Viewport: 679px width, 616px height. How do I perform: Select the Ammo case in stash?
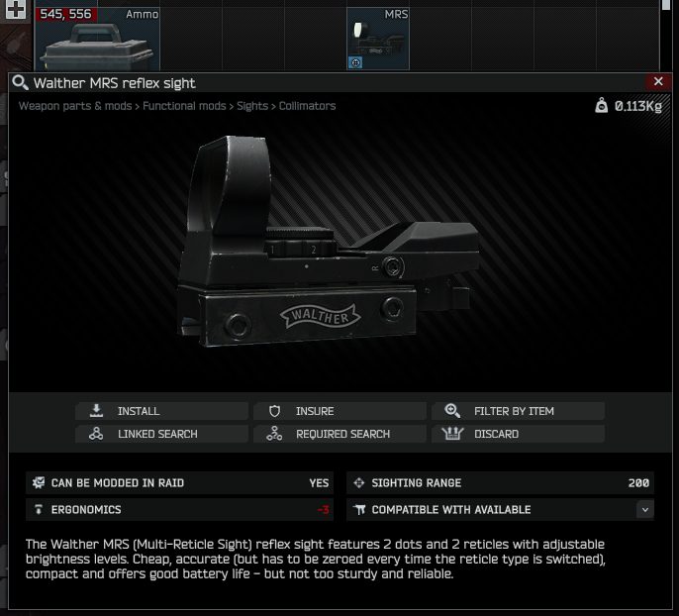(x=97, y=39)
